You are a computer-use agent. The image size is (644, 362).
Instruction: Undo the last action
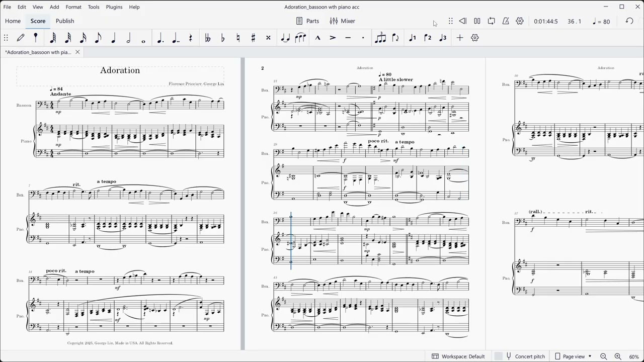(629, 21)
